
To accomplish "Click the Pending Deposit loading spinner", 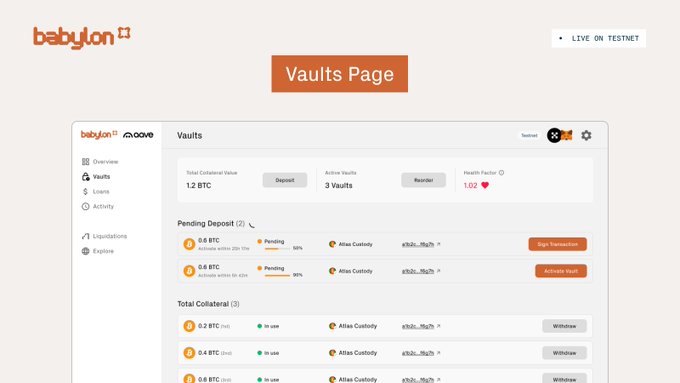I will click(252, 224).
